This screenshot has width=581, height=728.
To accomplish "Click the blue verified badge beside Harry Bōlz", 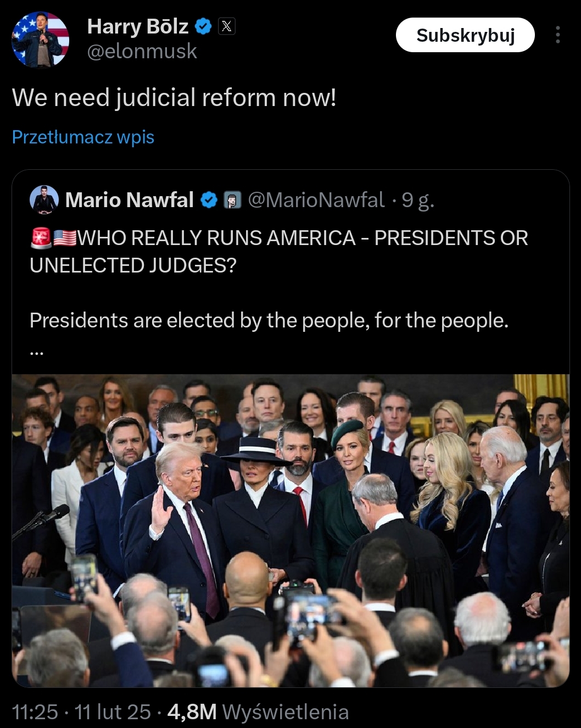I will [x=204, y=26].
